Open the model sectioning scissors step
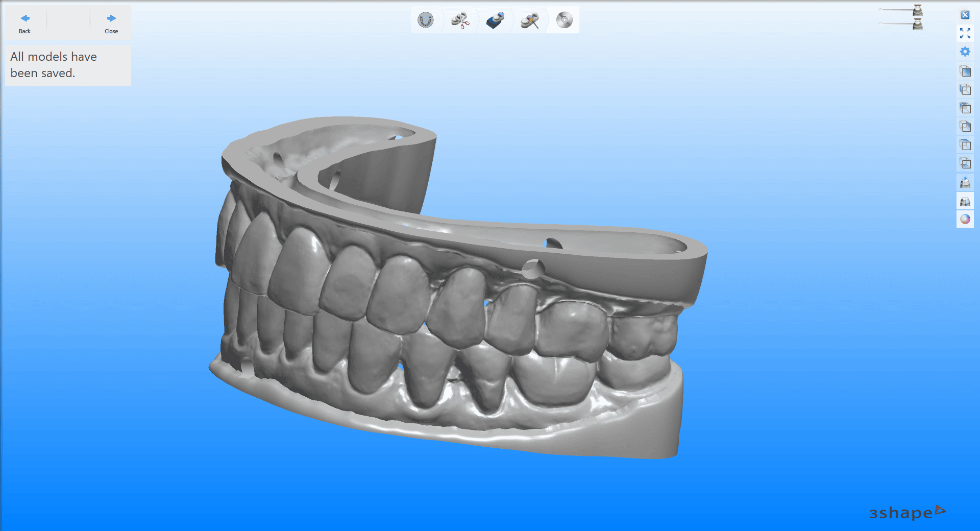This screenshot has height=531, width=980. [460, 19]
